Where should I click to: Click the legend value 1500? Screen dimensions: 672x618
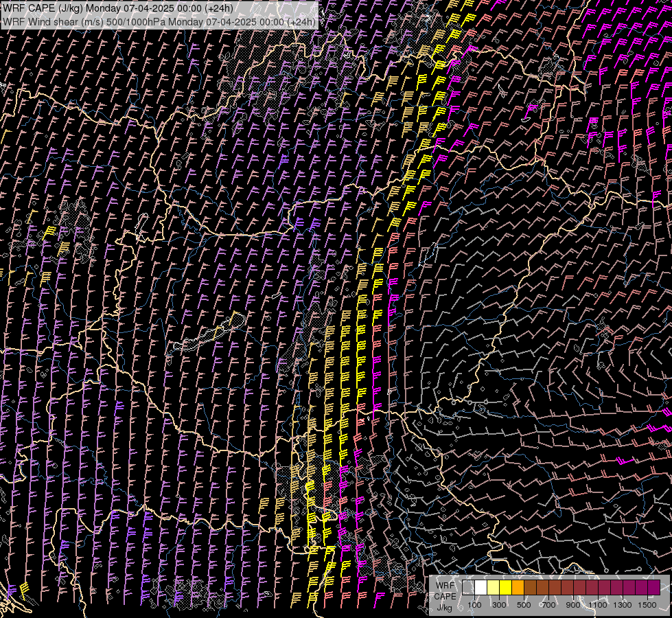647,605
